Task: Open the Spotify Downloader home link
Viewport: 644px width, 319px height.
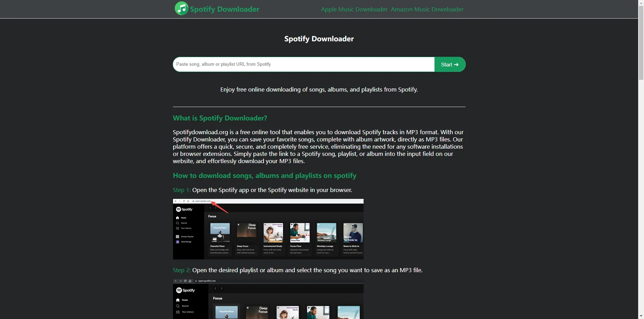Action: coord(224,9)
